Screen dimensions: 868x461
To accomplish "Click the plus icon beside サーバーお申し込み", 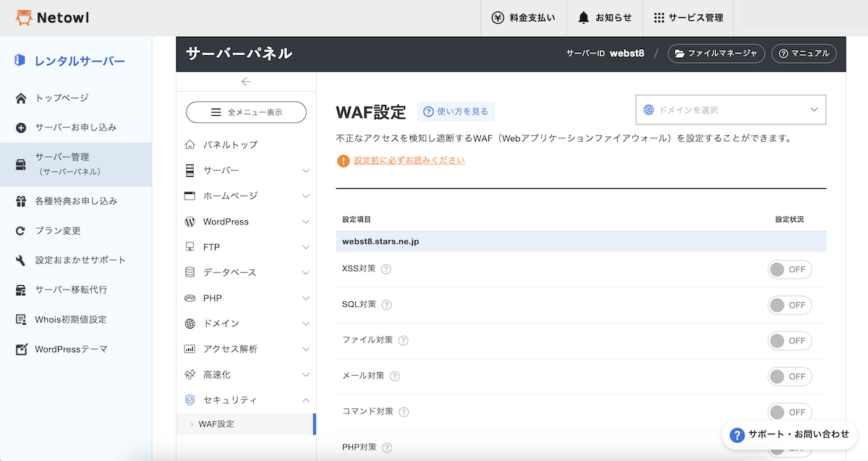I will (21, 127).
